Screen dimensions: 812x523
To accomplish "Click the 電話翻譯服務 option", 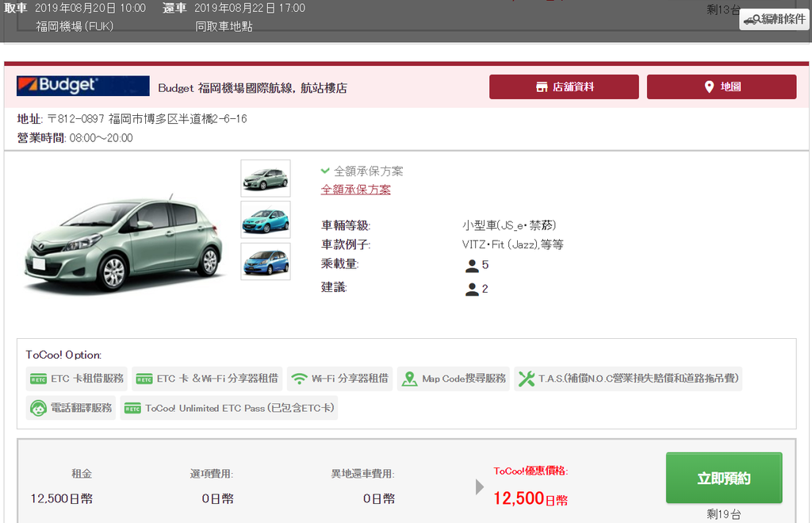I will click(71, 408).
